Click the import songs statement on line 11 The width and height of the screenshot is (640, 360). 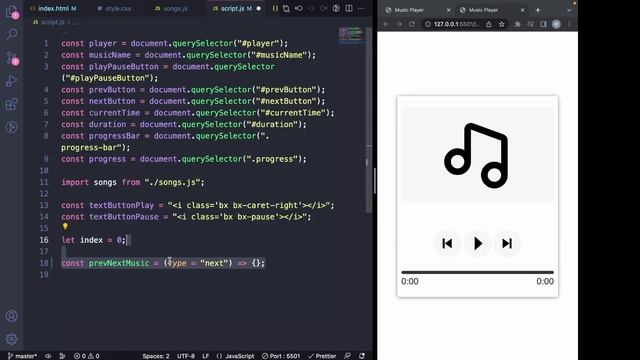click(x=133, y=182)
